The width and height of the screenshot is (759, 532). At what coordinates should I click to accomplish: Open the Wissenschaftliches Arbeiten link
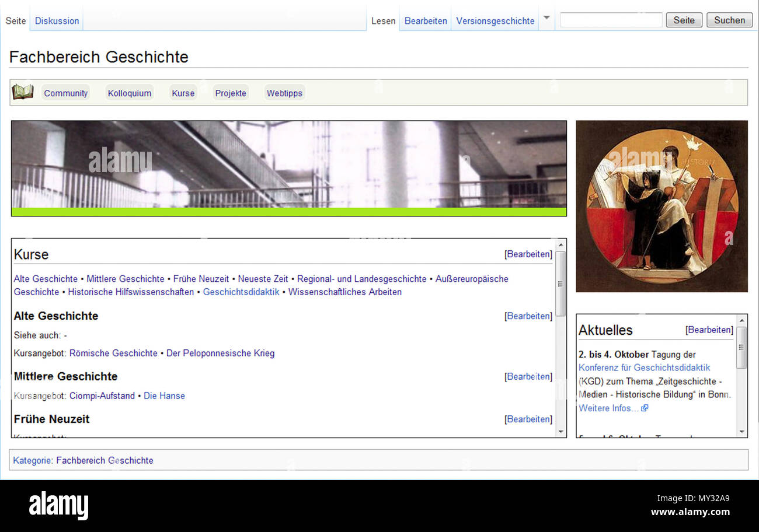[345, 292]
